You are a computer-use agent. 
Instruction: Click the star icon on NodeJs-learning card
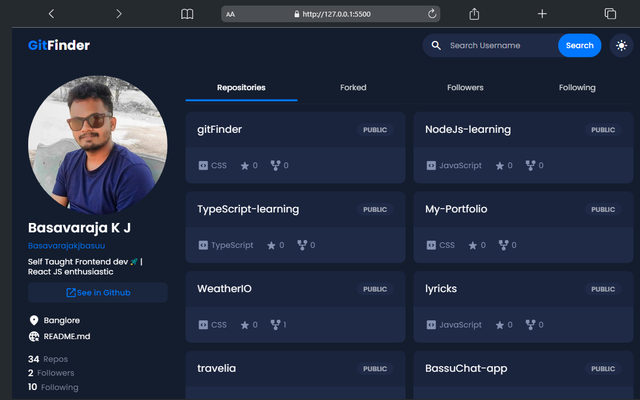pyautogui.click(x=500, y=166)
